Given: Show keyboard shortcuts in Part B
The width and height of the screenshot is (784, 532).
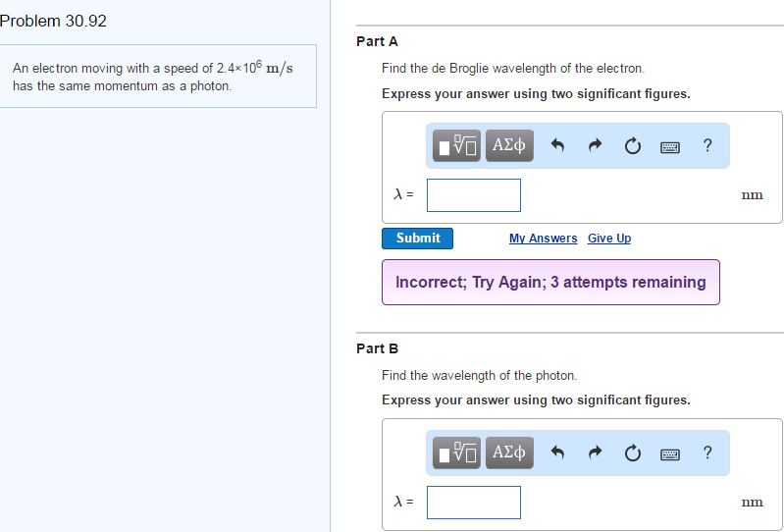Looking at the screenshot, I should tap(670, 453).
